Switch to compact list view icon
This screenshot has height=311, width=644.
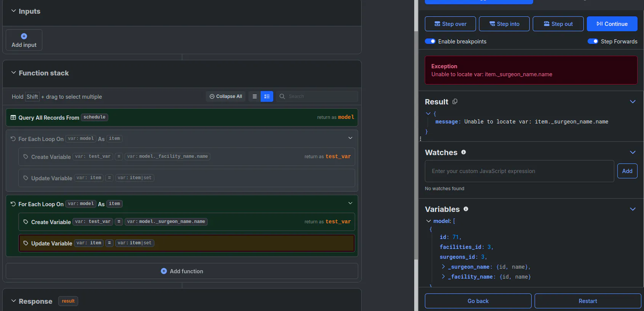[x=255, y=96]
